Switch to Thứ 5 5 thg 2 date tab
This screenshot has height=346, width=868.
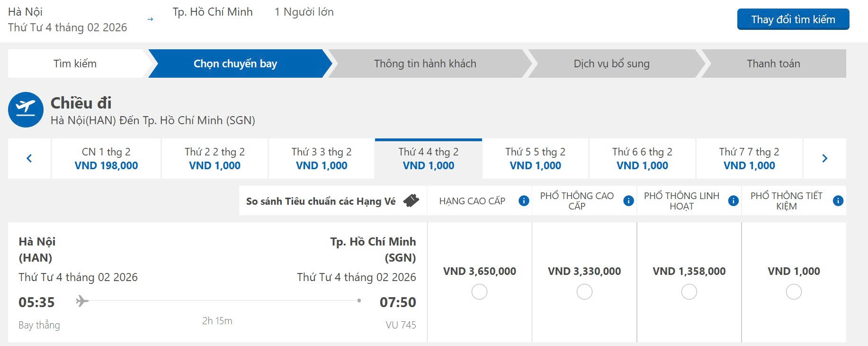(535, 158)
